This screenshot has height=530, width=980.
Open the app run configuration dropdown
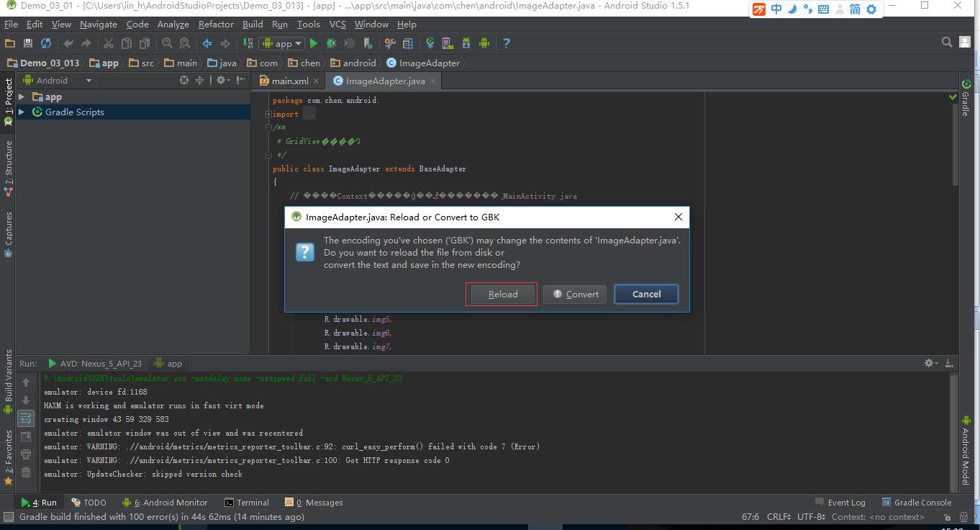point(282,43)
